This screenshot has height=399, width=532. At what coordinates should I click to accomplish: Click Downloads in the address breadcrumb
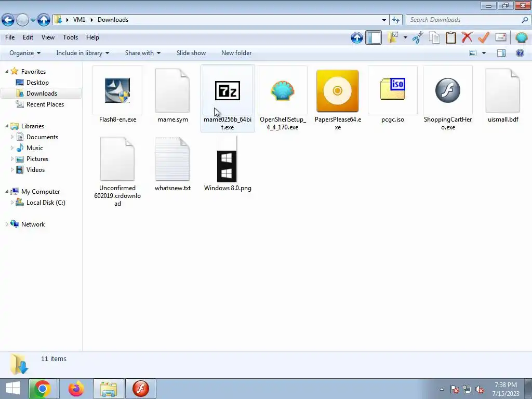click(113, 20)
